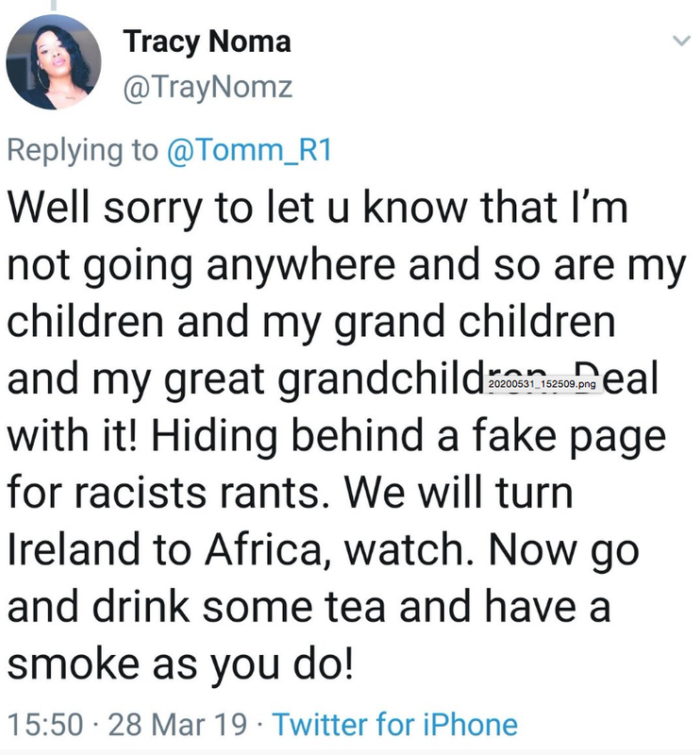Click the 'Replying to' label
This screenshot has height=755, width=700.
click(x=82, y=150)
